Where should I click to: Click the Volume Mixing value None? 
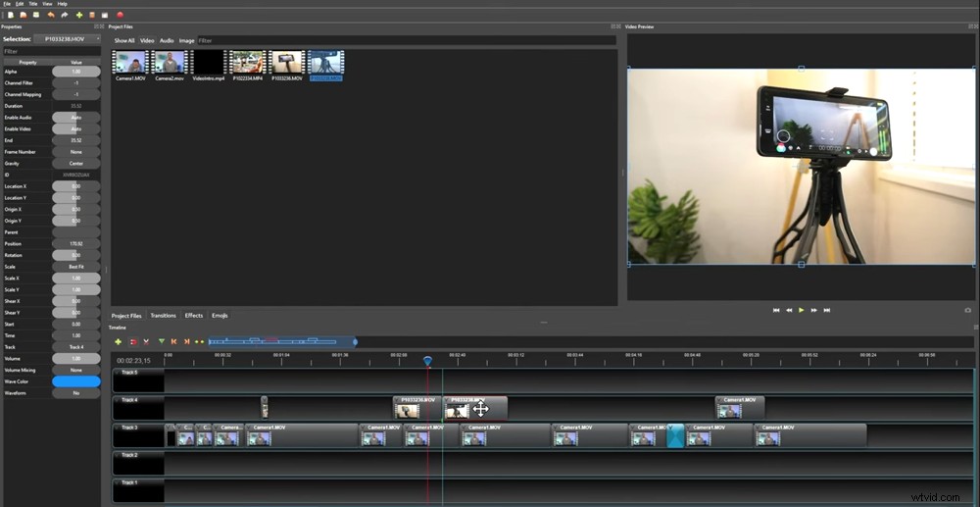(76, 370)
